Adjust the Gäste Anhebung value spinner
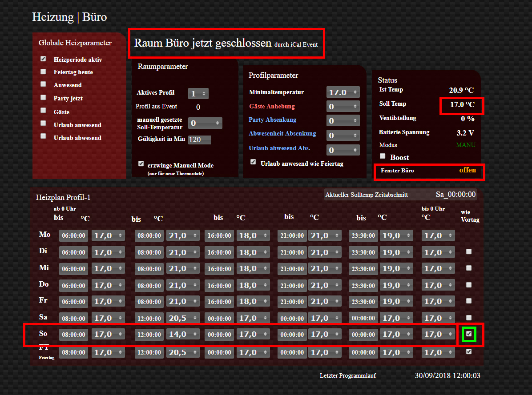 (343, 106)
